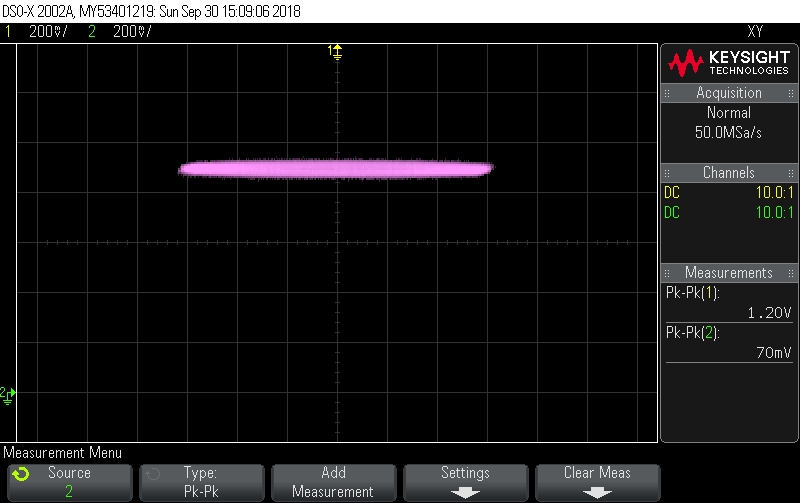The image size is (800, 503).
Task: Click the Acquisition panel header
Action: (x=729, y=93)
